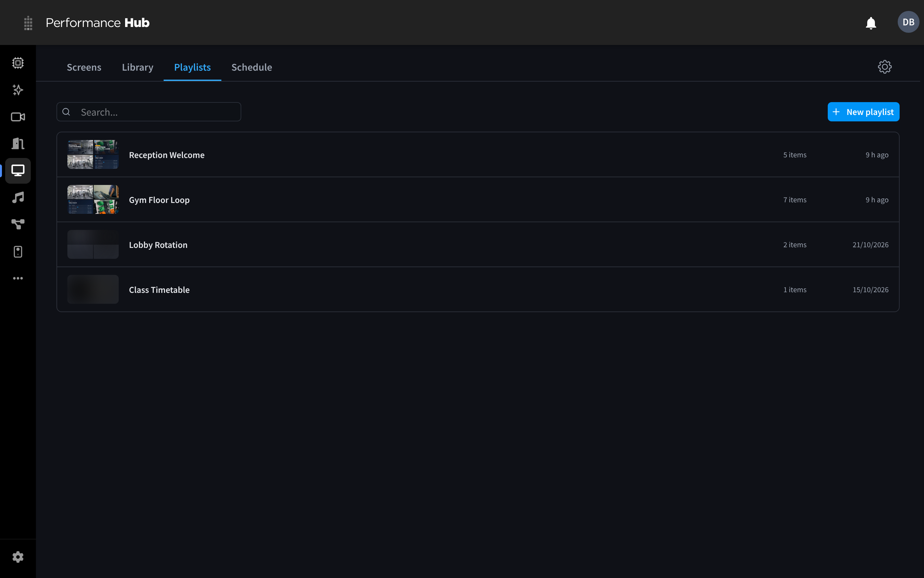Open the sparkles AI sidebar icon
The width and height of the screenshot is (924, 578).
18,90
